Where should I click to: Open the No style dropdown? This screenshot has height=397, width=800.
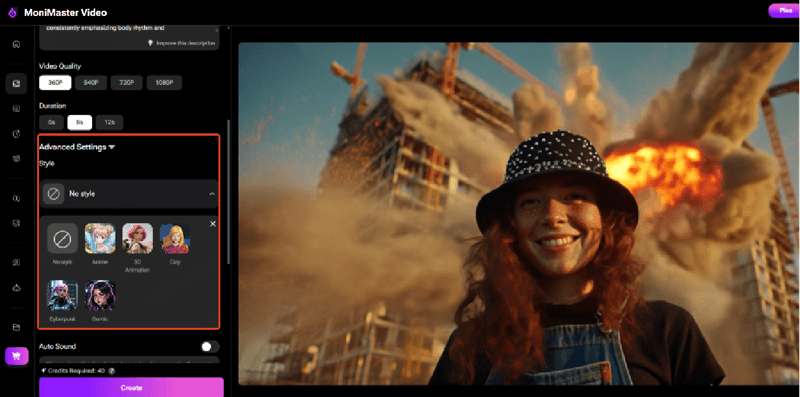(129, 194)
